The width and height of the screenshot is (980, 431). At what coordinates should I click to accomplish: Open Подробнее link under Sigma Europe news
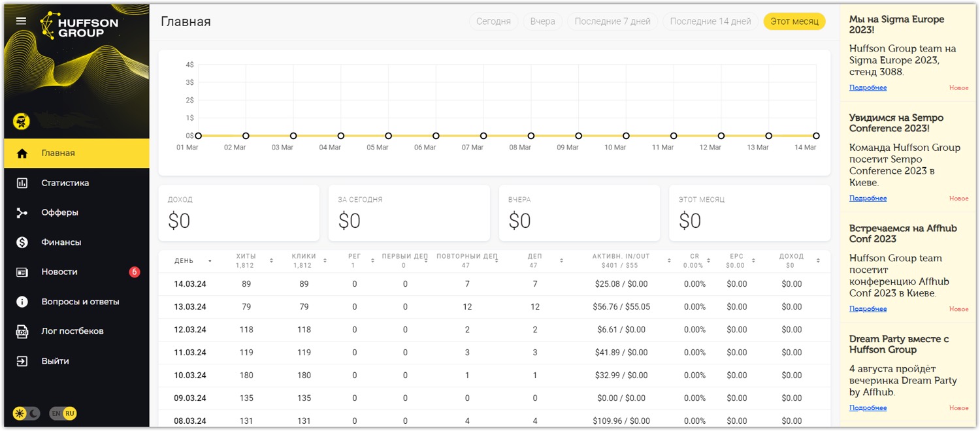pos(868,88)
